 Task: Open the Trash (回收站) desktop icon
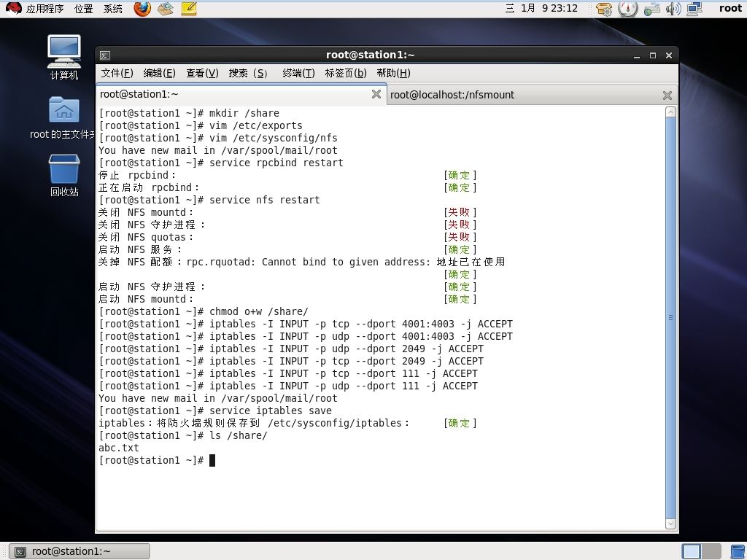click(x=64, y=175)
